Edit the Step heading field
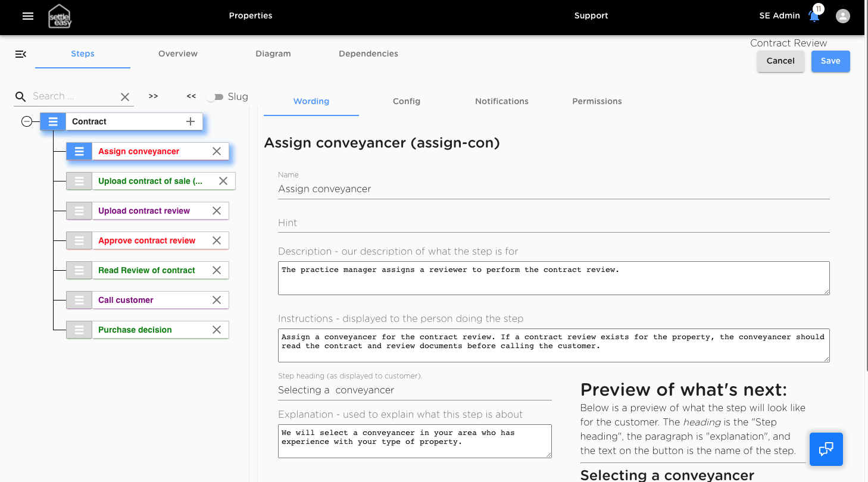868x482 pixels. (x=415, y=390)
